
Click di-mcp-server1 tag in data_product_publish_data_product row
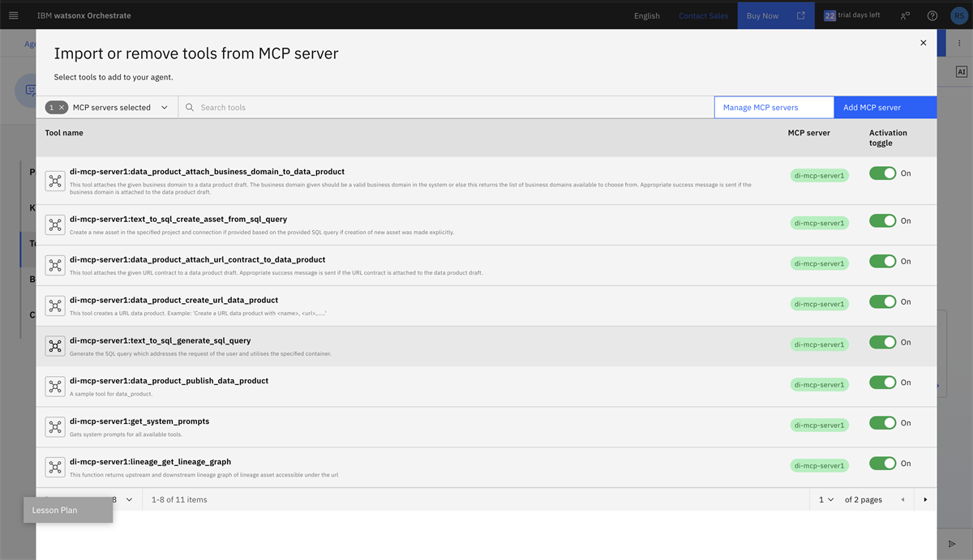[x=819, y=385]
